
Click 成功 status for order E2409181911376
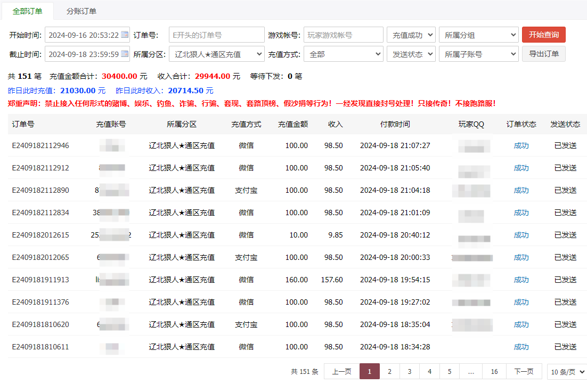coord(521,302)
